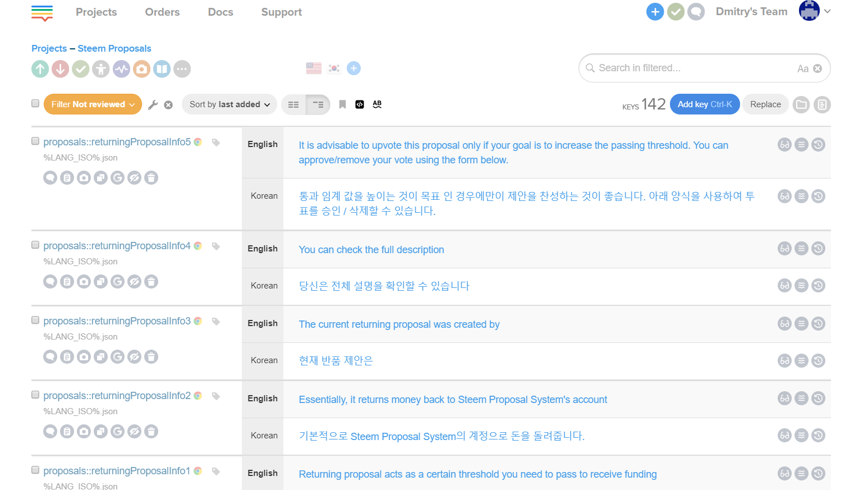Image resolution: width=868 pixels, height=490 pixels.
Task: Open comments for the returningProposalInfo5 key
Action: (50, 178)
